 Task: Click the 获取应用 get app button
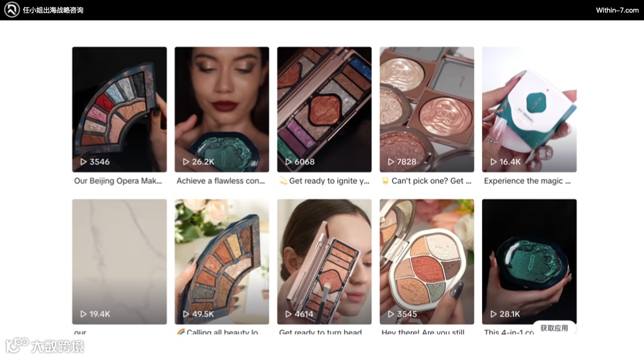point(554,328)
